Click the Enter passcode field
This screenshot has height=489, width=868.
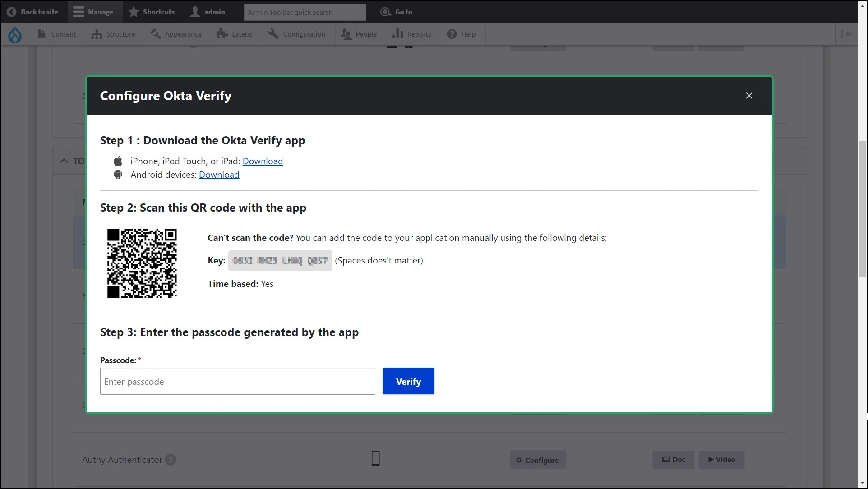pyautogui.click(x=237, y=382)
